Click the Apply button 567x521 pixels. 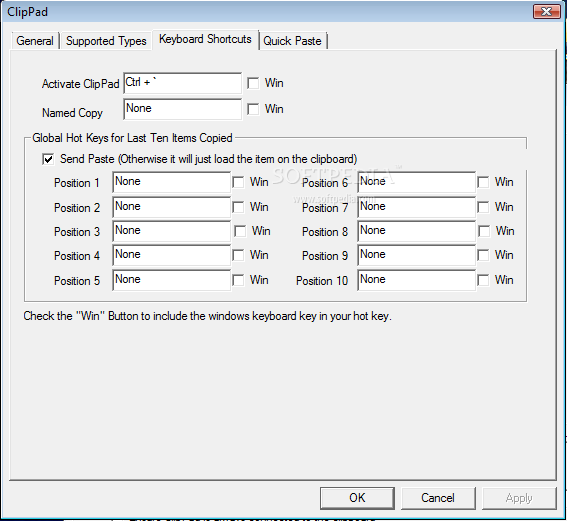point(519,498)
